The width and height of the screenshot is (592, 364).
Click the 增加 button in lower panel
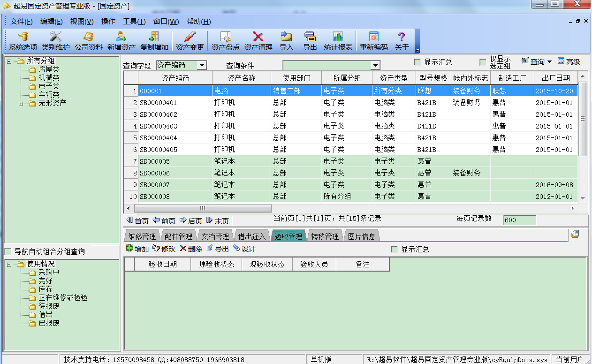137,249
